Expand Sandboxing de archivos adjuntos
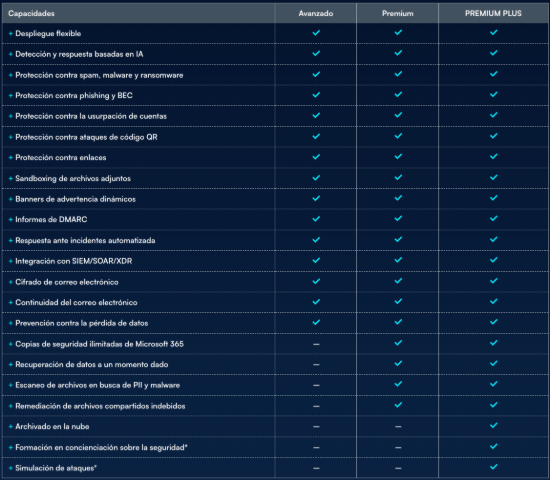 tap(11, 179)
